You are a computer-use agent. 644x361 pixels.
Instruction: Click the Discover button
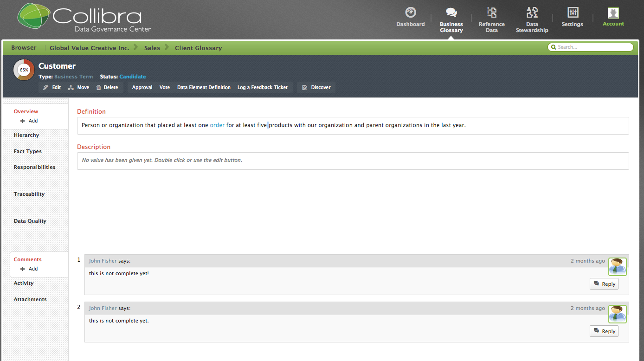(x=316, y=87)
